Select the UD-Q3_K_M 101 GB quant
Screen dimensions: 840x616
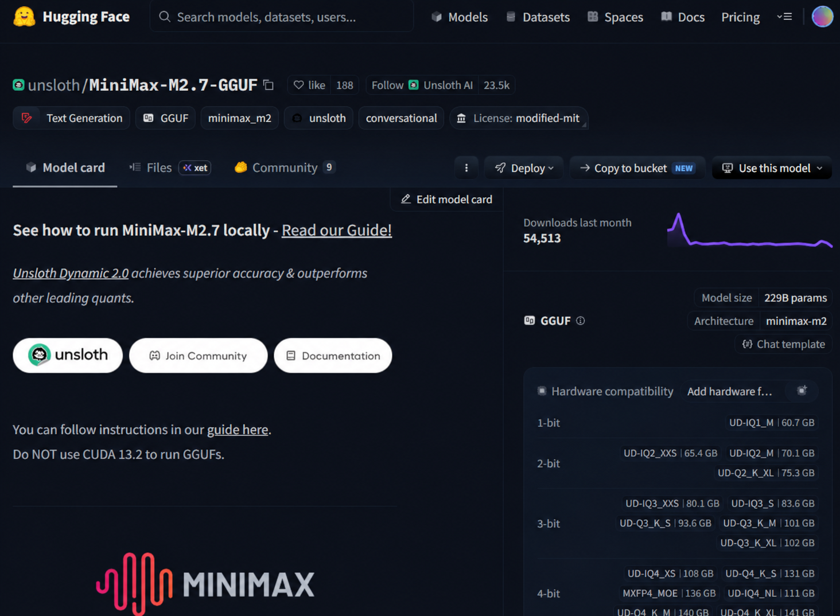click(769, 523)
